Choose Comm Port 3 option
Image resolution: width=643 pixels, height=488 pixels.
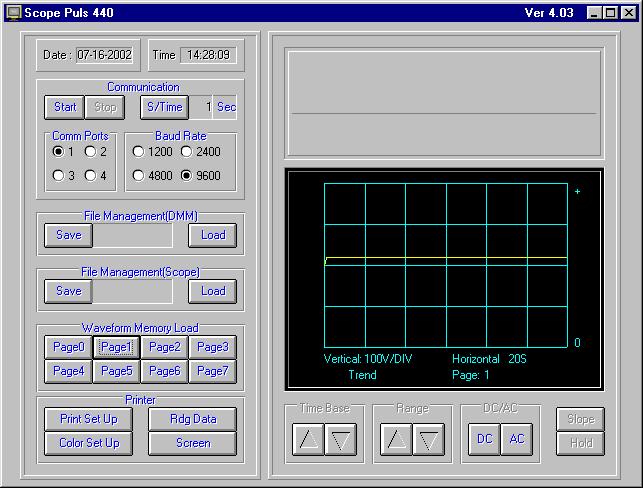pyautogui.click(x=58, y=176)
